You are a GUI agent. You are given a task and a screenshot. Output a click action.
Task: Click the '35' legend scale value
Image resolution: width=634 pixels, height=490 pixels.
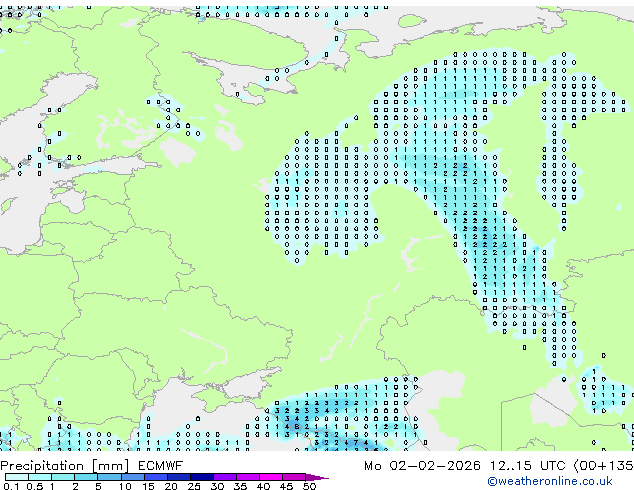[x=240, y=486]
